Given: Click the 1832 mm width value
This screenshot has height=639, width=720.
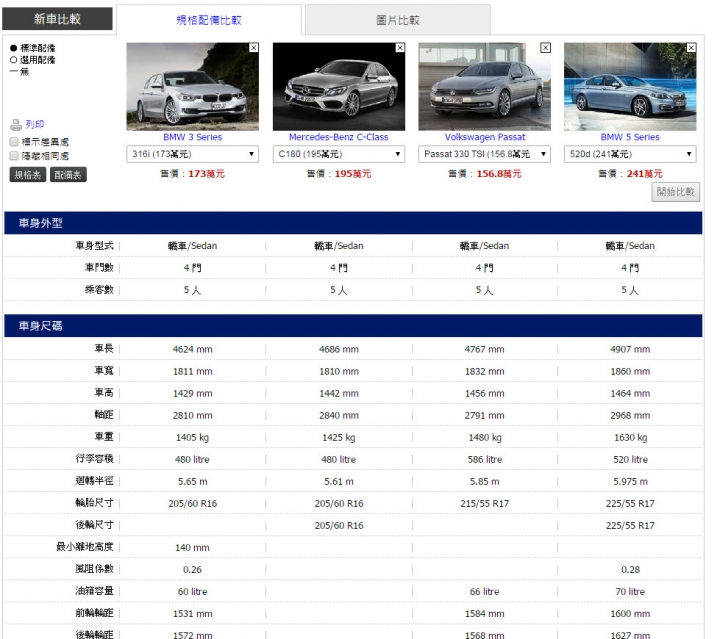Looking at the screenshot, I should pyautogui.click(x=484, y=371).
